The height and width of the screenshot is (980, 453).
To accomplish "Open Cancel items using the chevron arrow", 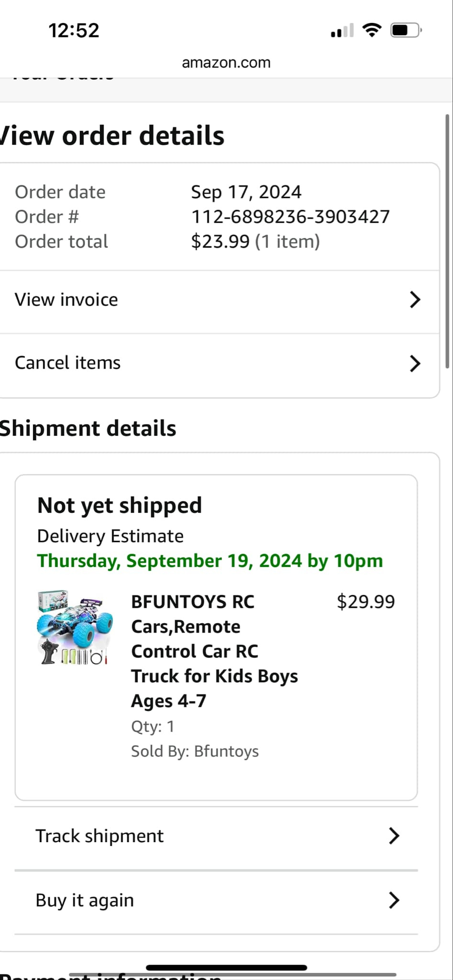I will [415, 364].
